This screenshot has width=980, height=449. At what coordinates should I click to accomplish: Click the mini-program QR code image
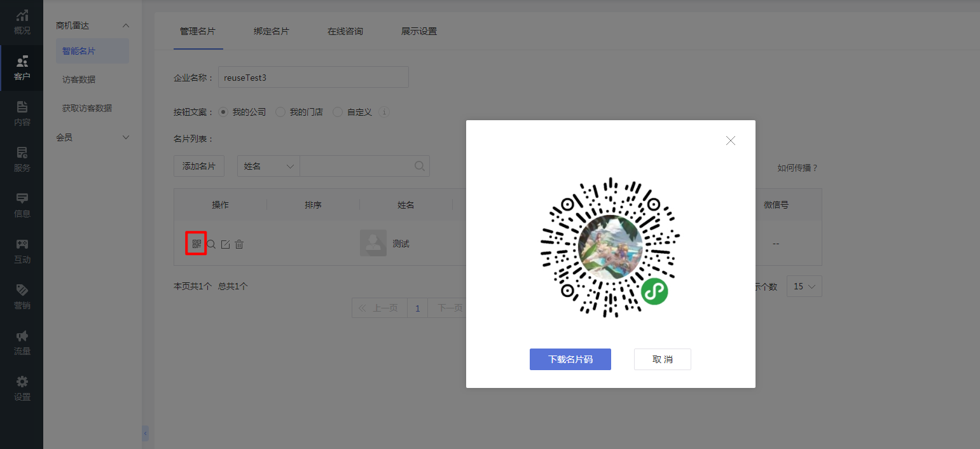pos(611,247)
